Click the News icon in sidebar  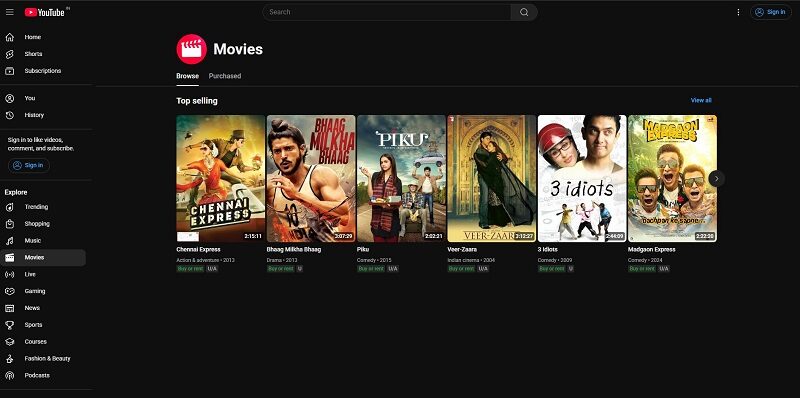click(10, 308)
